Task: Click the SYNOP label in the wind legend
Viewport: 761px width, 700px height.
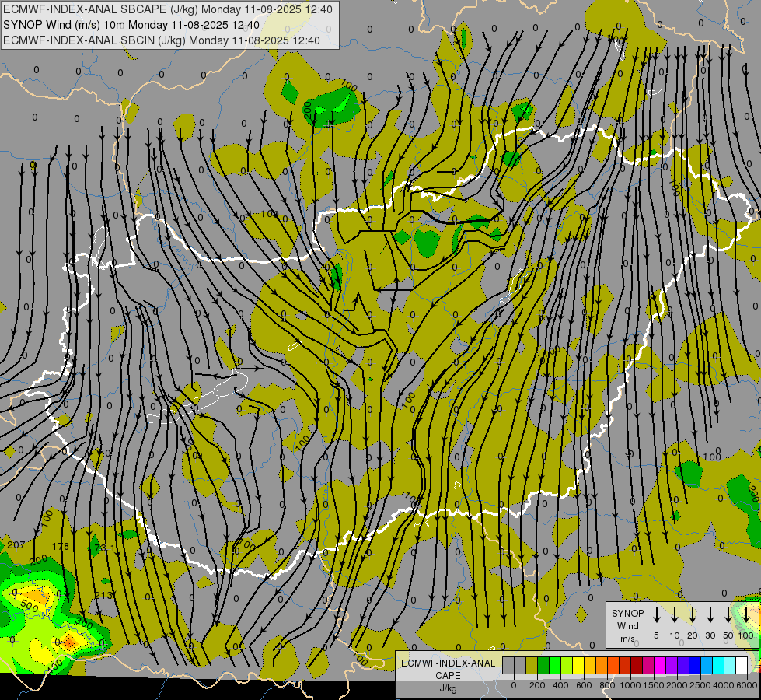Action: 627,613
